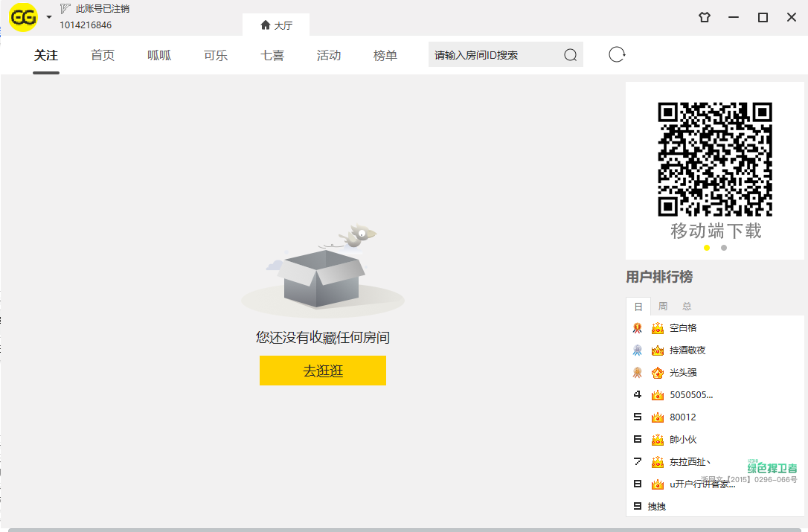The width and height of the screenshot is (808, 532).
Task: Select the second gray carousel dot
Action: pyautogui.click(x=723, y=248)
